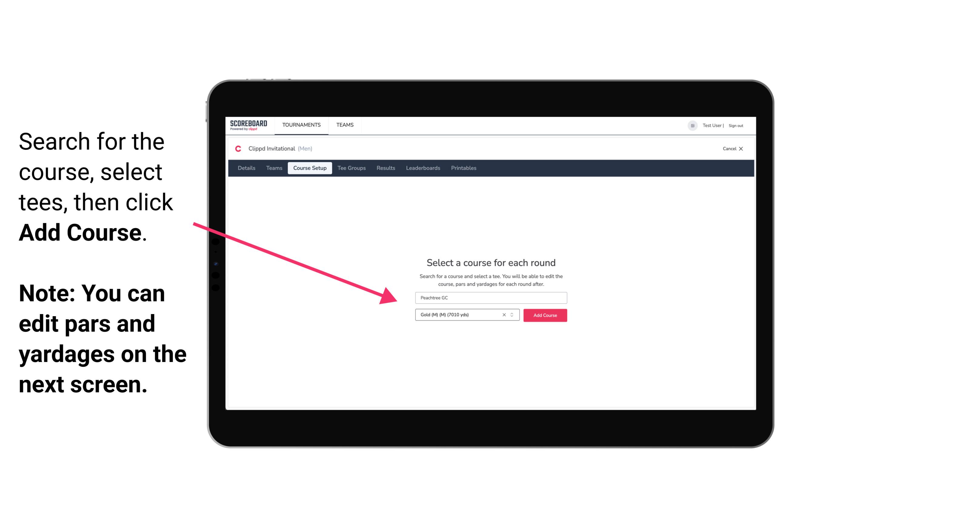Click Add Course button

545,315
